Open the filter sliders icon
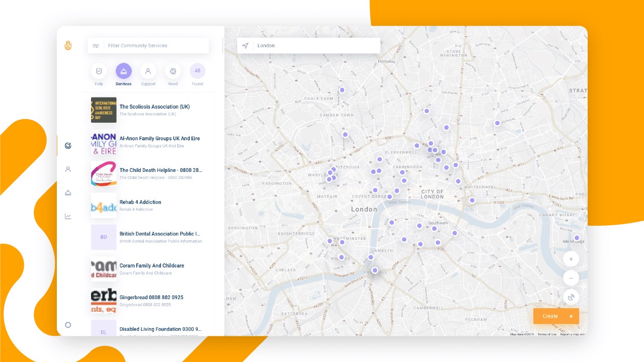The height and width of the screenshot is (362, 644). 96,46
